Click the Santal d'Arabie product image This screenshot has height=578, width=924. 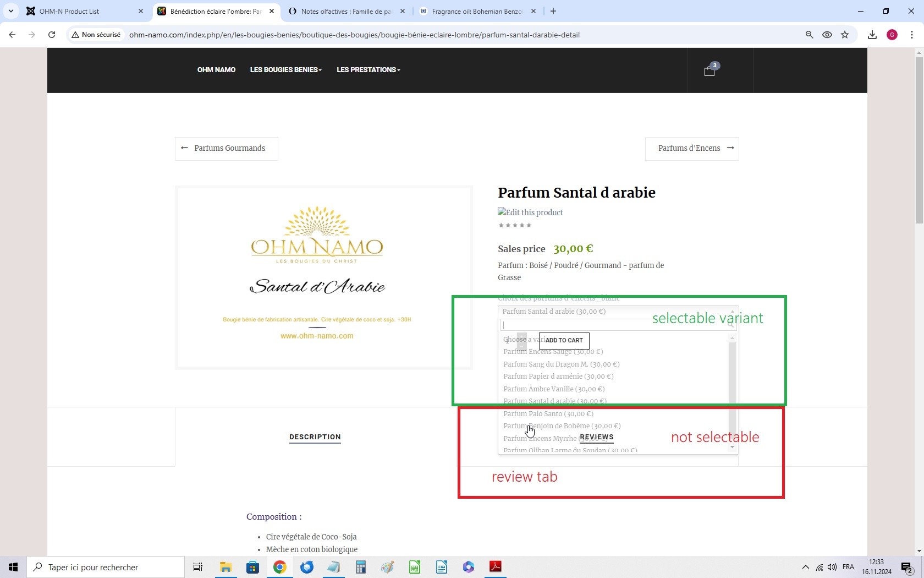click(x=323, y=277)
